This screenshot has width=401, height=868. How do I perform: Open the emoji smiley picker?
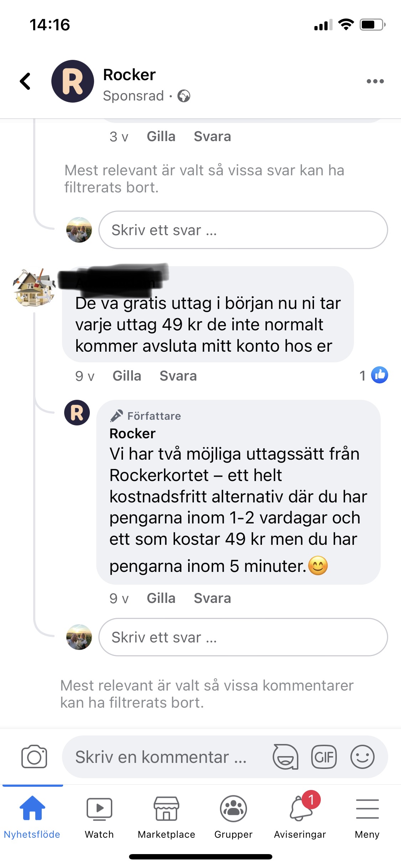pyautogui.click(x=362, y=756)
